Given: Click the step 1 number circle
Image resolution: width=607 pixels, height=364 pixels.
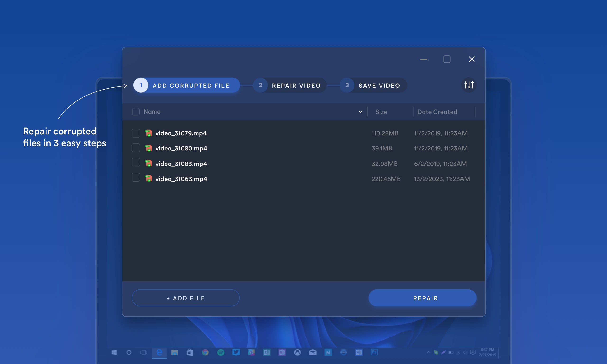Looking at the screenshot, I should click(141, 85).
